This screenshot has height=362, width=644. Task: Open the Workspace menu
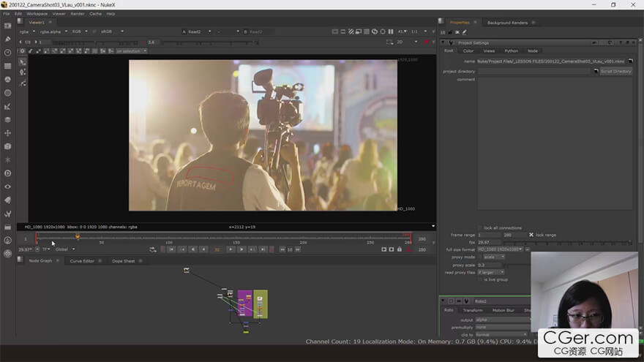(x=37, y=13)
